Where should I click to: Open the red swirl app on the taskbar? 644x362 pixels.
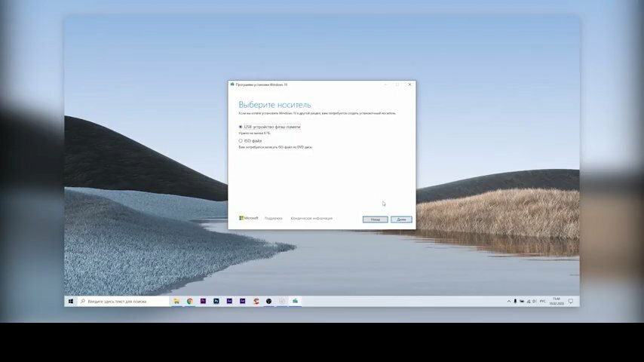pyautogui.click(x=256, y=301)
